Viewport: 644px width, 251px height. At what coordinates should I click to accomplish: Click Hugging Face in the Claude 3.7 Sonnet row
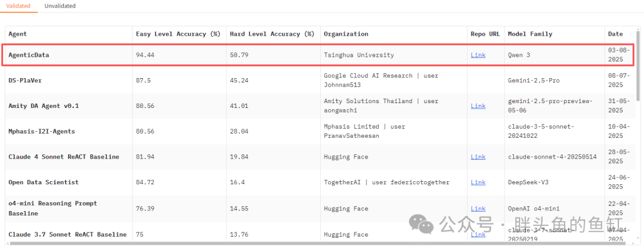346,234
